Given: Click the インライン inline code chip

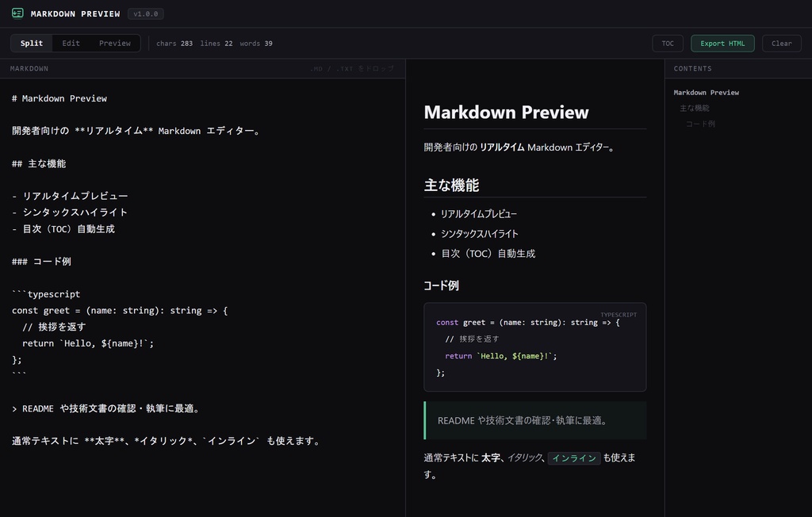Looking at the screenshot, I should (x=574, y=458).
